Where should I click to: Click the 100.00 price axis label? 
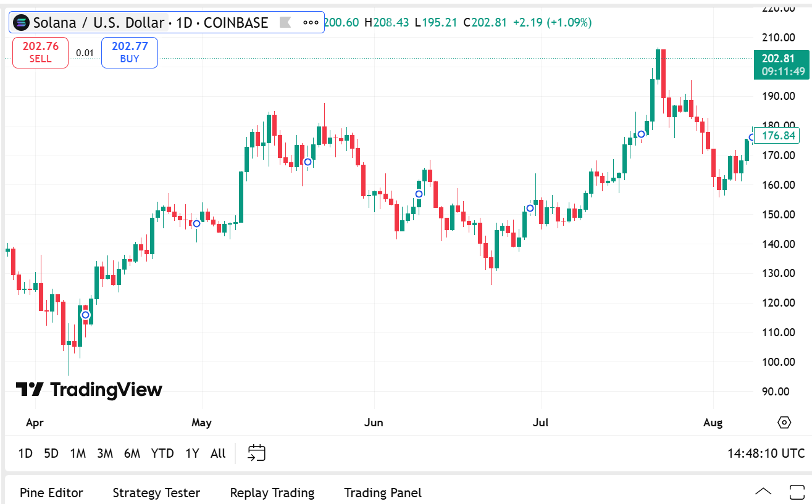(779, 362)
